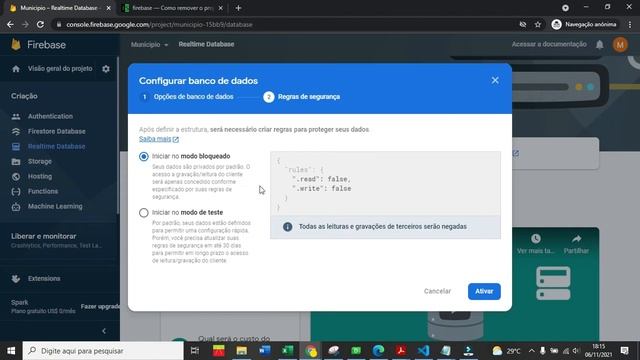Select step 2 Regras de segurança

302,97
